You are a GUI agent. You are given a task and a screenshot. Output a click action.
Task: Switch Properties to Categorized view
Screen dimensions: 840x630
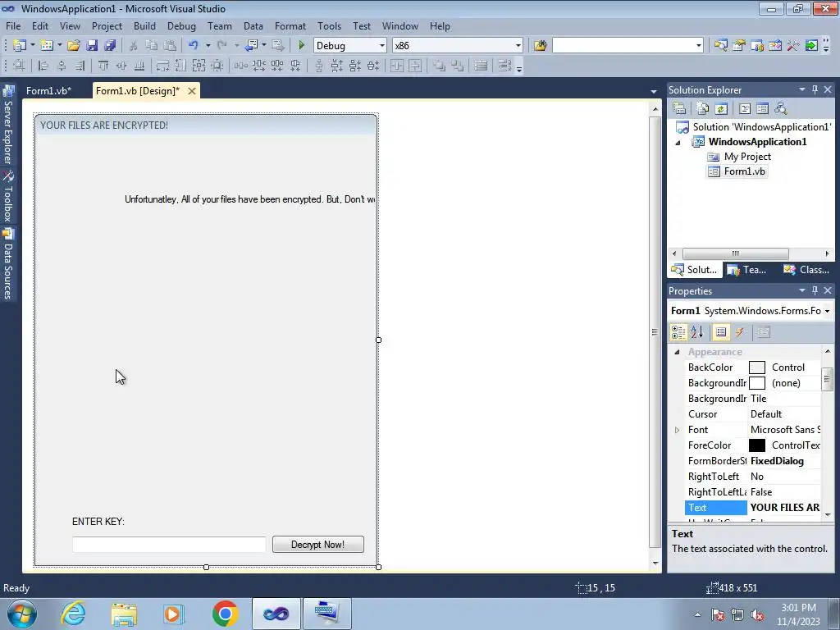click(678, 332)
